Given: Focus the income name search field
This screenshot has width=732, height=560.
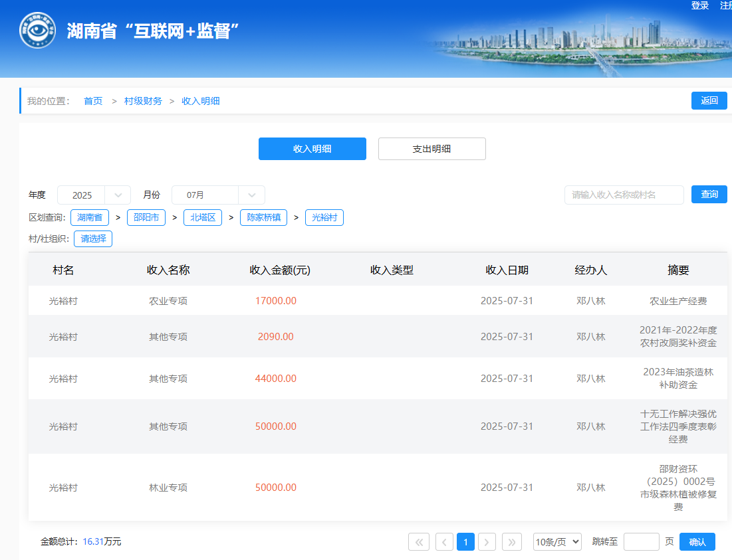Looking at the screenshot, I should click(x=624, y=195).
